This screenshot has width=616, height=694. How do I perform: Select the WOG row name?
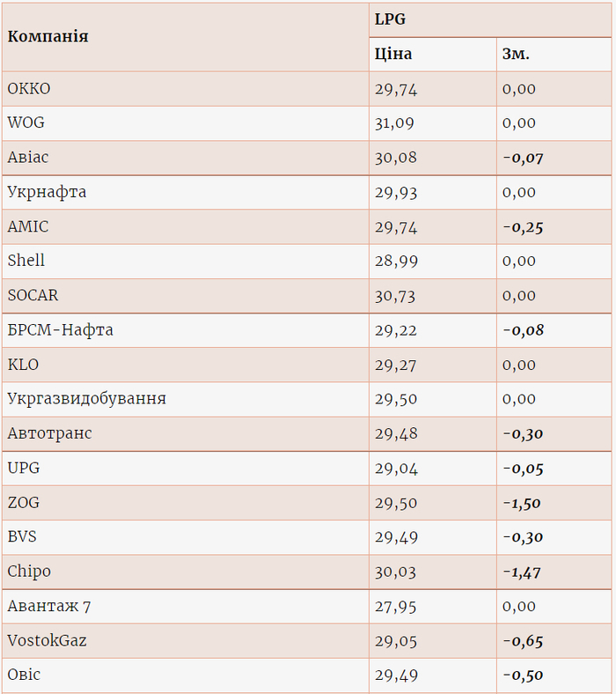26,122
